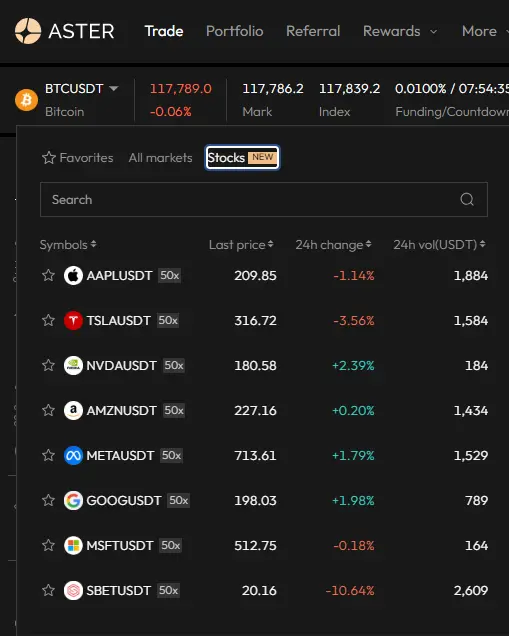Click the -0.18% change cell

[x=353, y=546]
